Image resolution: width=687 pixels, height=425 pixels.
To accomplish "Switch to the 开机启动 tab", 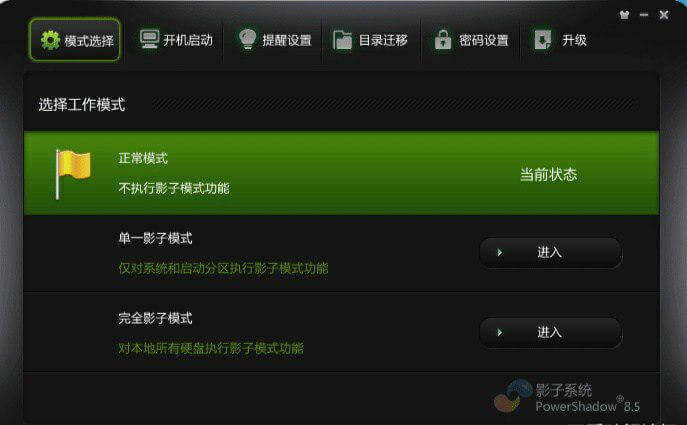I will pyautogui.click(x=176, y=40).
